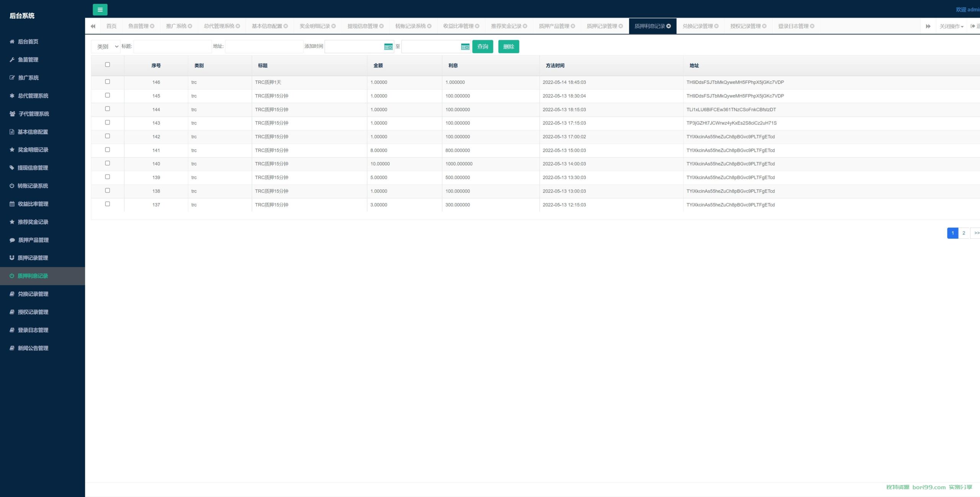Switch to the 质押记录管理 tab
This screenshot has width=980, height=497.
coord(605,26)
